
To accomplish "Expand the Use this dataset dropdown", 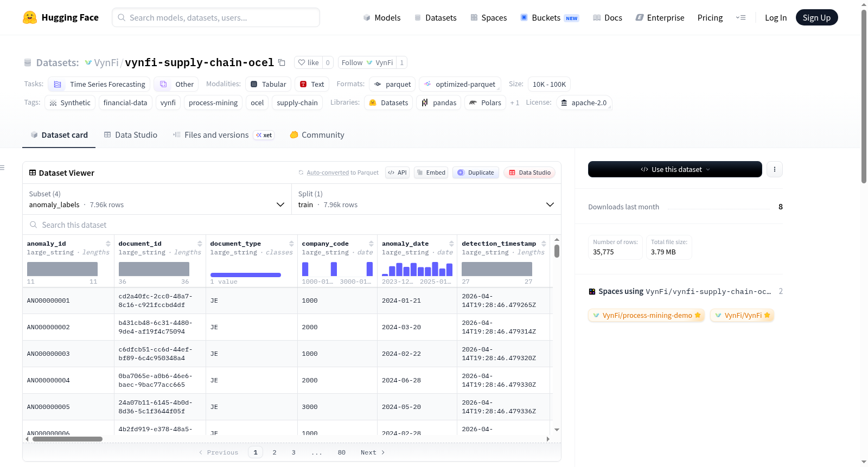I will [x=675, y=169].
